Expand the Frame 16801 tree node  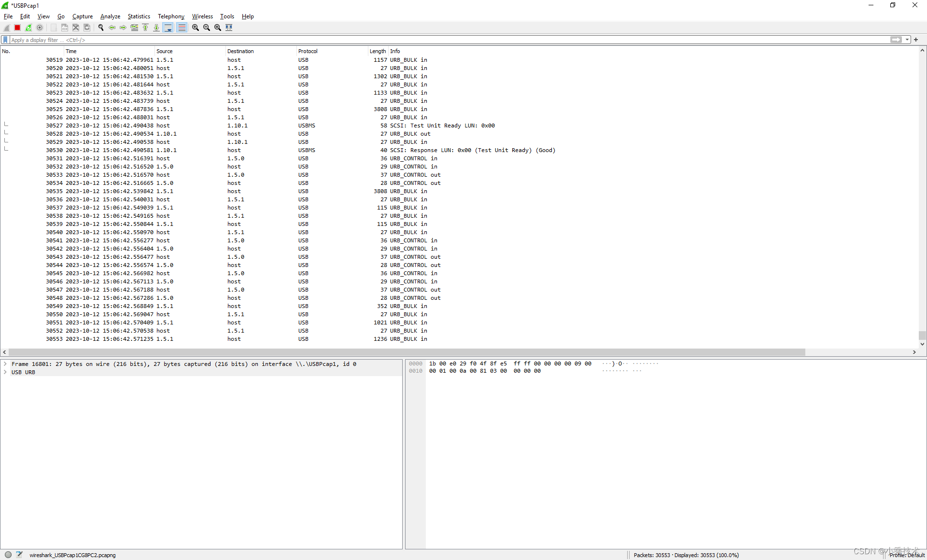5,364
